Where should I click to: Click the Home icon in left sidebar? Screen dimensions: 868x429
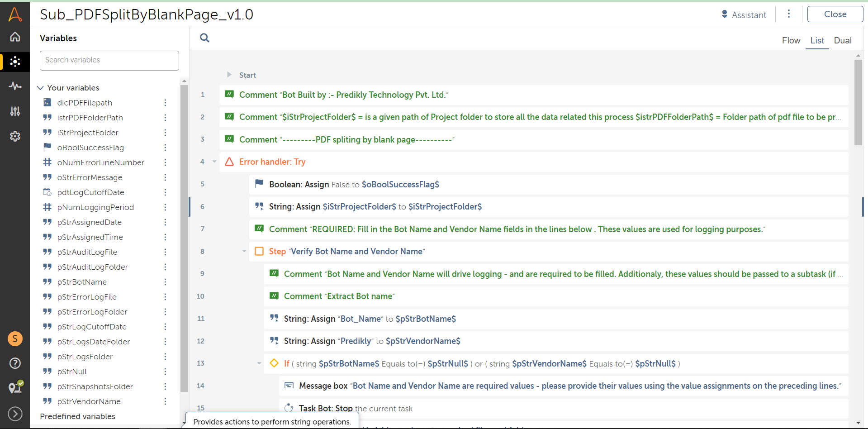tap(15, 37)
